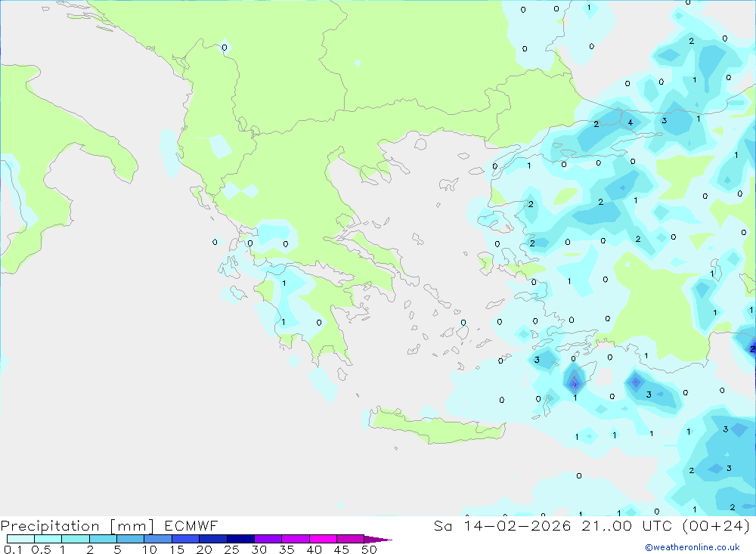Click the 40–45 mm legend color swatch
756x554 pixels.
click(323, 539)
